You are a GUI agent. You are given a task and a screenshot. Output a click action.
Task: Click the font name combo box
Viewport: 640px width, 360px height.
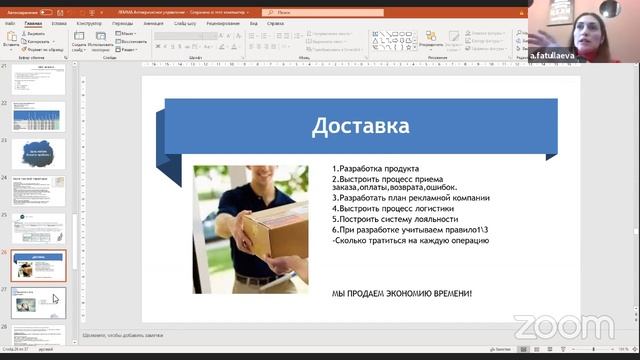[178, 36]
